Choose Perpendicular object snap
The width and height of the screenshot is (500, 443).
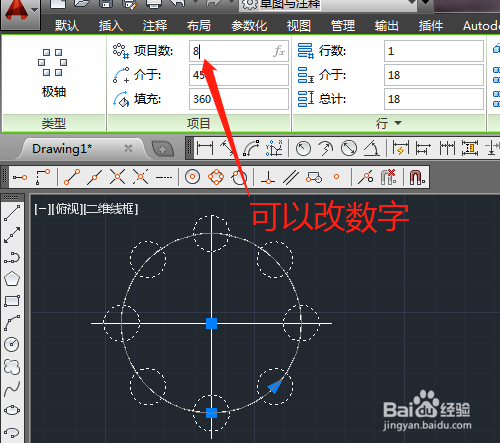coord(268,177)
